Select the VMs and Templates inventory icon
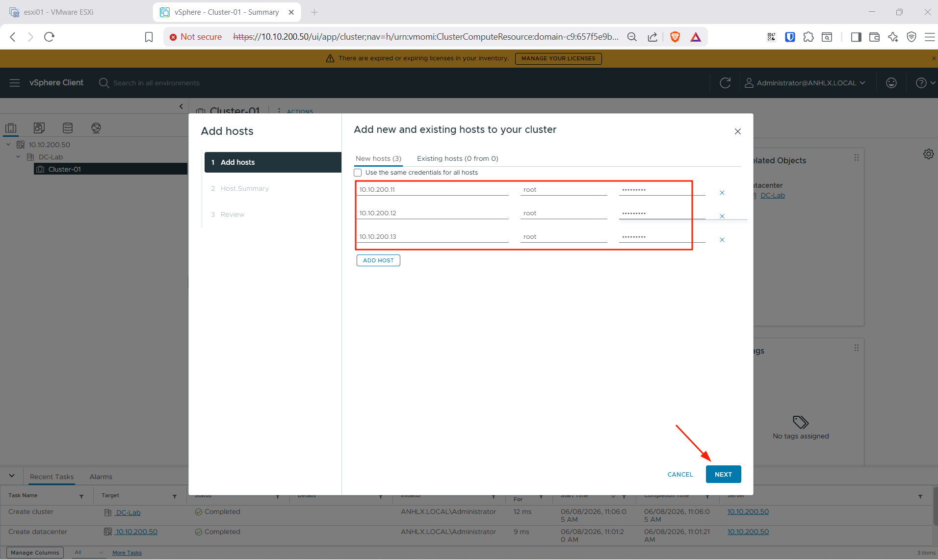The height and width of the screenshot is (560, 938). [39, 128]
